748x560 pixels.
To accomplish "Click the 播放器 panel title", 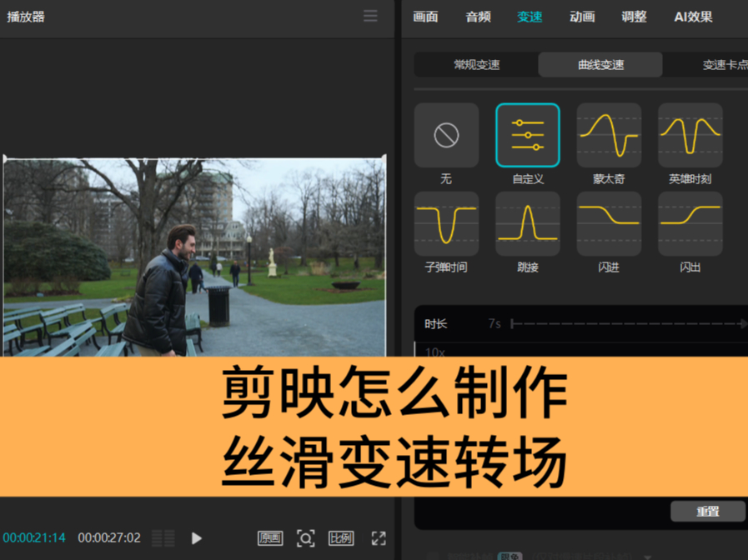I will click(x=26, y=17).
